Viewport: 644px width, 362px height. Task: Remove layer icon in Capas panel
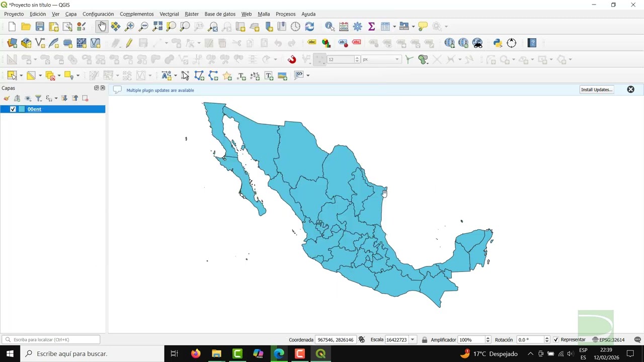point(85,99)
